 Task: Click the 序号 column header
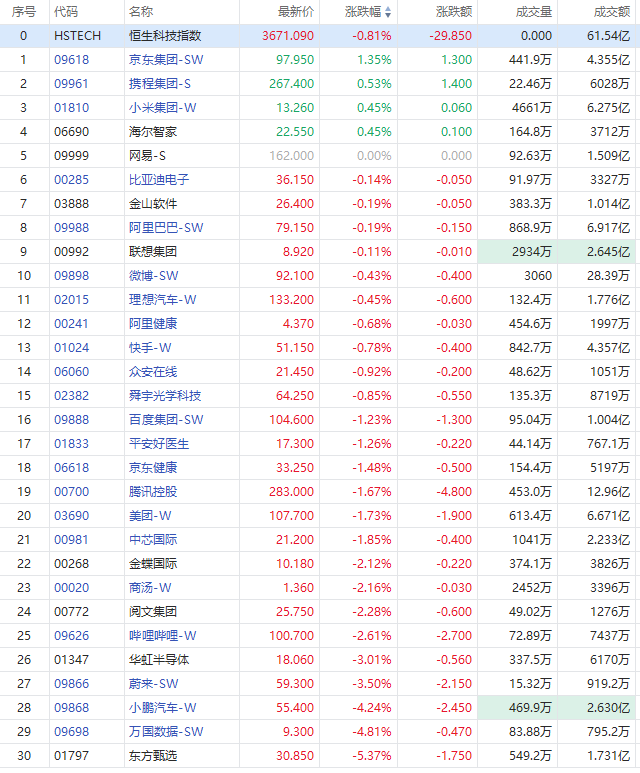tap(24, 12)
